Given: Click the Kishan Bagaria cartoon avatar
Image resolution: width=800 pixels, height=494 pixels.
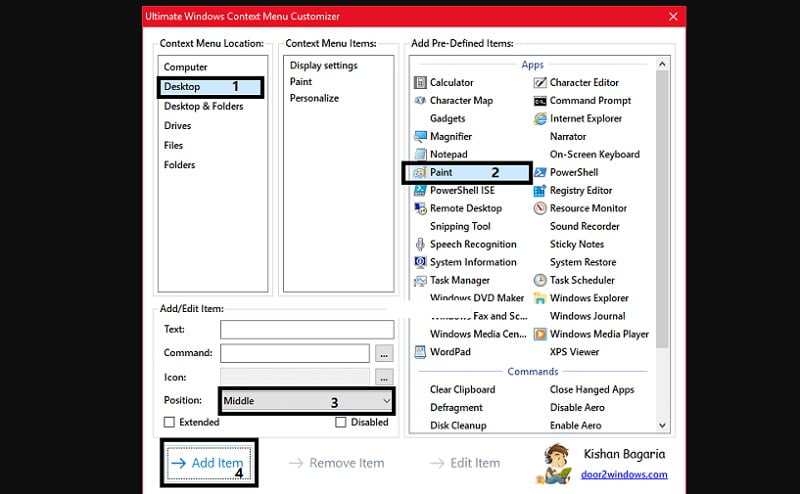Looking at the screenshot, I should 555,464.
